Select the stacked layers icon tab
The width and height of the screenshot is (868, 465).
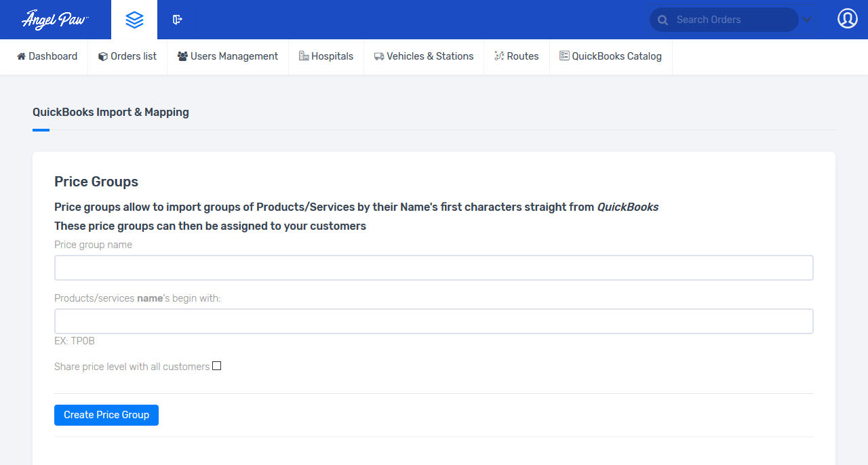click(134, 20)
